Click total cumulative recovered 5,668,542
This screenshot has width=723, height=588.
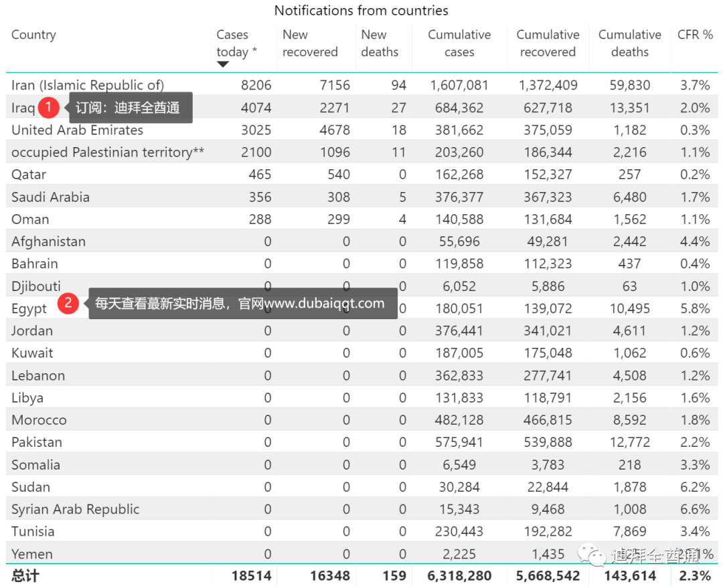548,575
